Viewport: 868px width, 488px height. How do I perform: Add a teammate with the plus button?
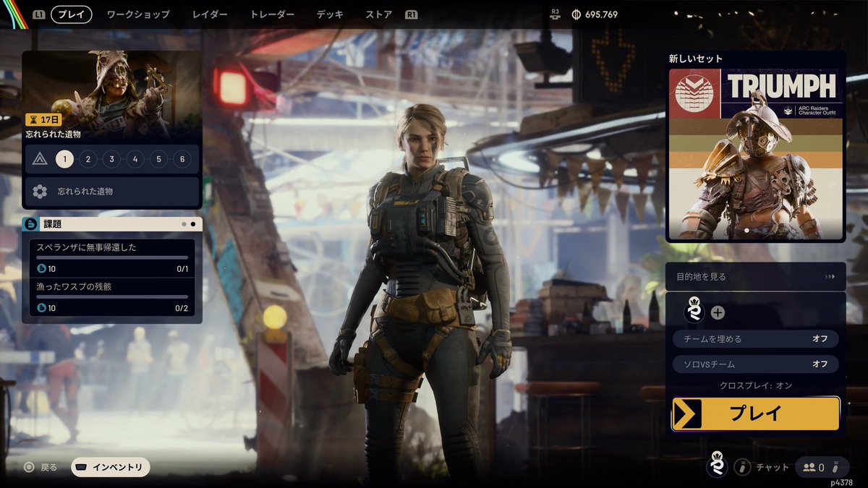[718, 312]
